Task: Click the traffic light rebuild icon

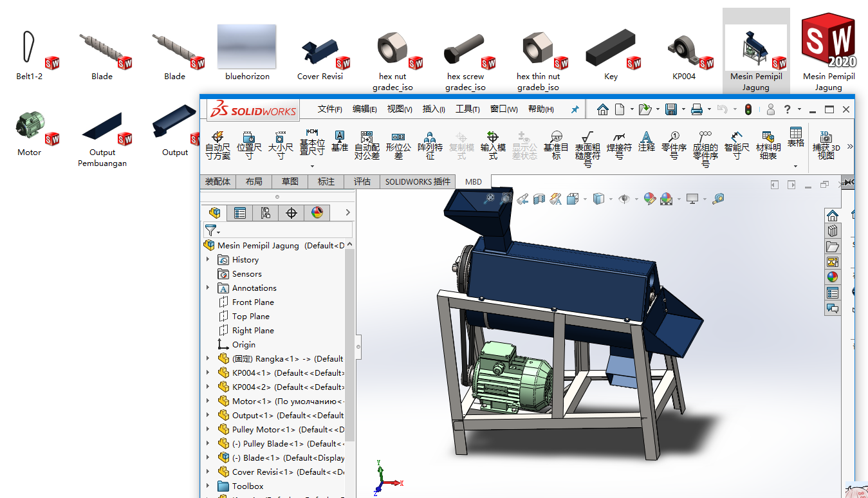Action: click(748, 109)
